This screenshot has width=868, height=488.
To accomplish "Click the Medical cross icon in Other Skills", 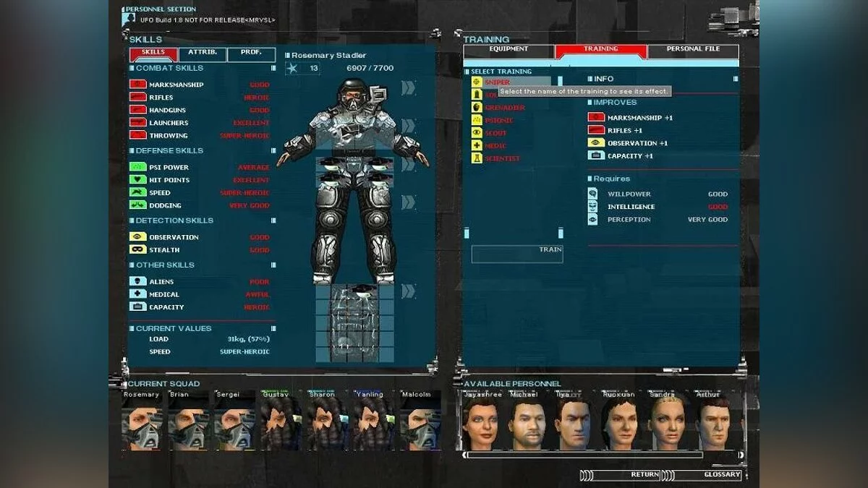I will (137, 294).
